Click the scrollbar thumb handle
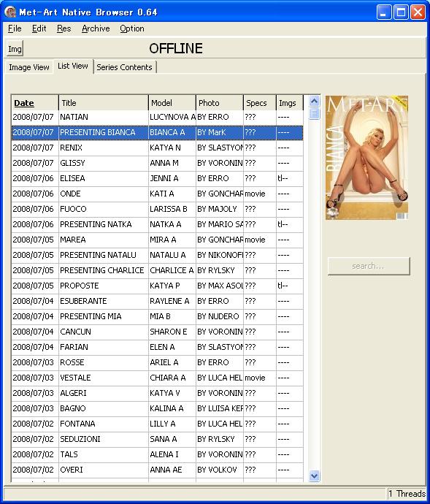The width and height of the screenshot is (430, 504). point(315,113)
